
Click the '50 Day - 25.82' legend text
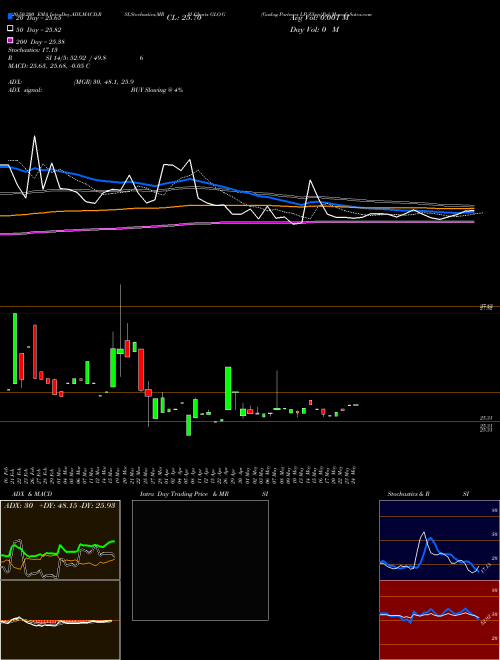[x=39, y=29]
